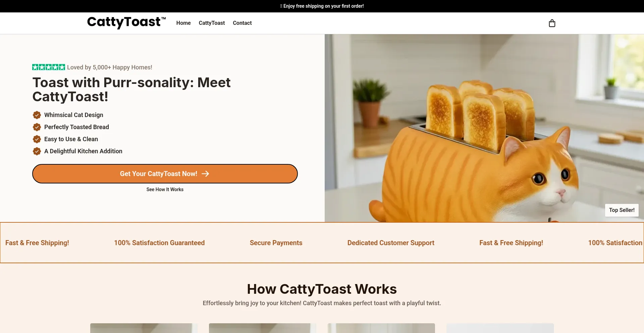Click the CattyToast logo in the header
Image resolution: width=644 pixels, height=333 pixels.
[x=126, y=22]
